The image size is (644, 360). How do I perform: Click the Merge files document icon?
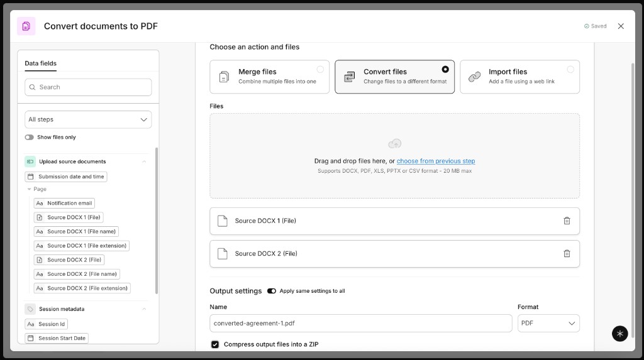(225, 77)
